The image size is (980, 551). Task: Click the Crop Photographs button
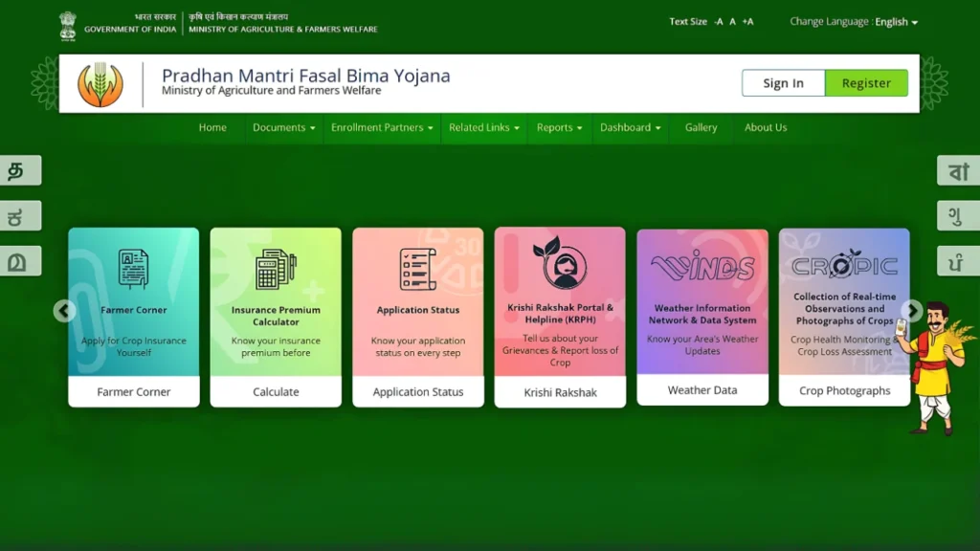[844, 390]
